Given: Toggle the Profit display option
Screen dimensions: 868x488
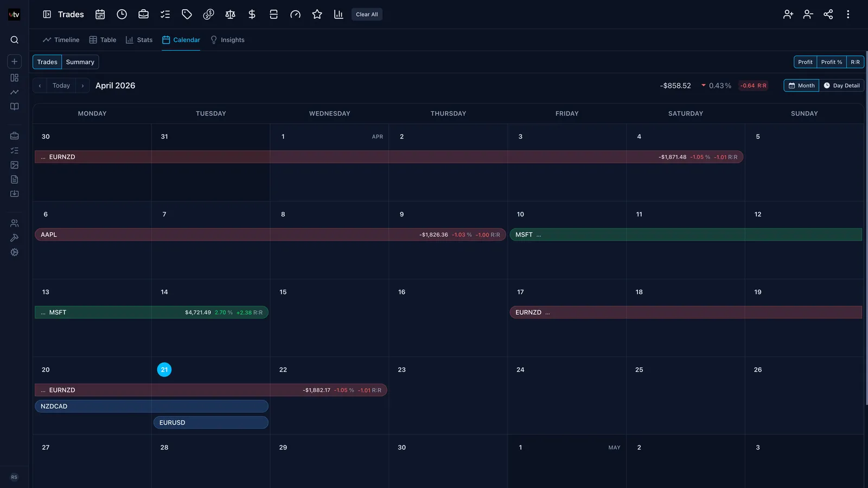Looking at the screenshot, I should point(805,62).
